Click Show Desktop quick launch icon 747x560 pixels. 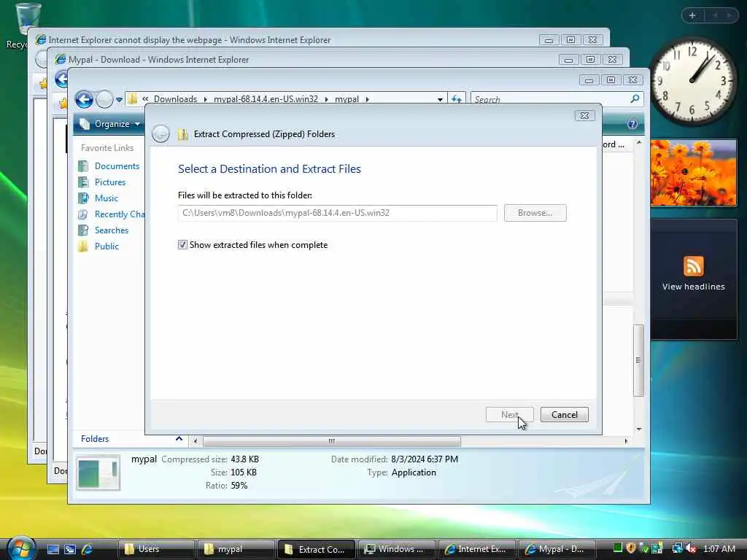tap(53, 549)
